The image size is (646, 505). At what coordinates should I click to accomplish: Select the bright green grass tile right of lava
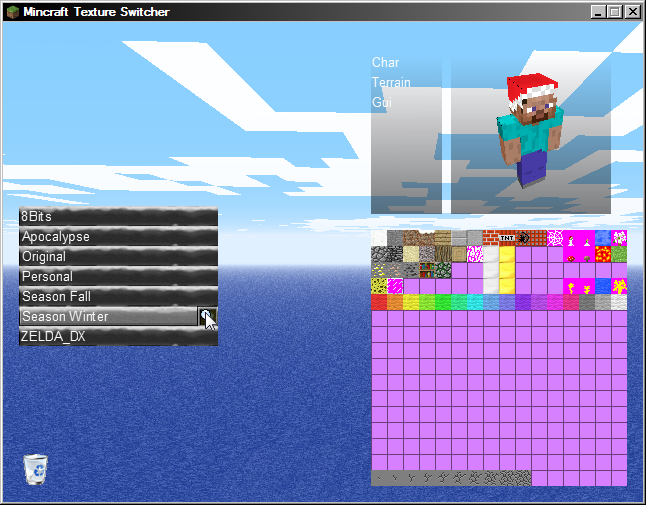click(619, 254)
